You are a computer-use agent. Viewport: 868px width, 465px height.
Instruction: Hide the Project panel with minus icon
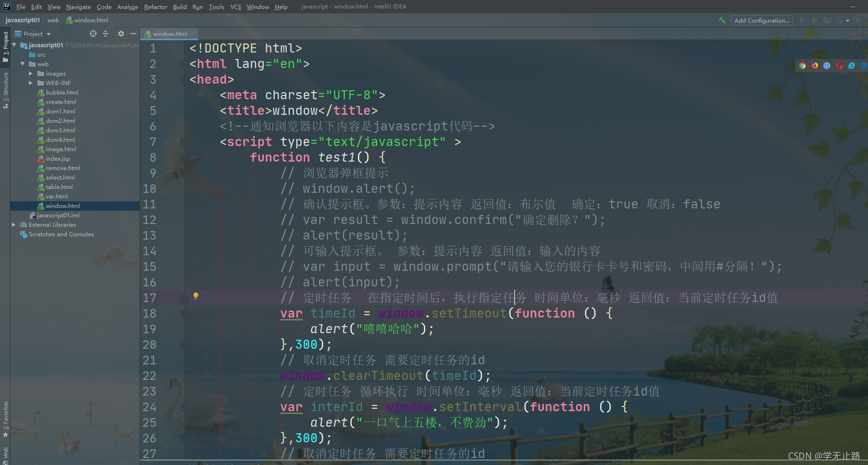[133, 34]
